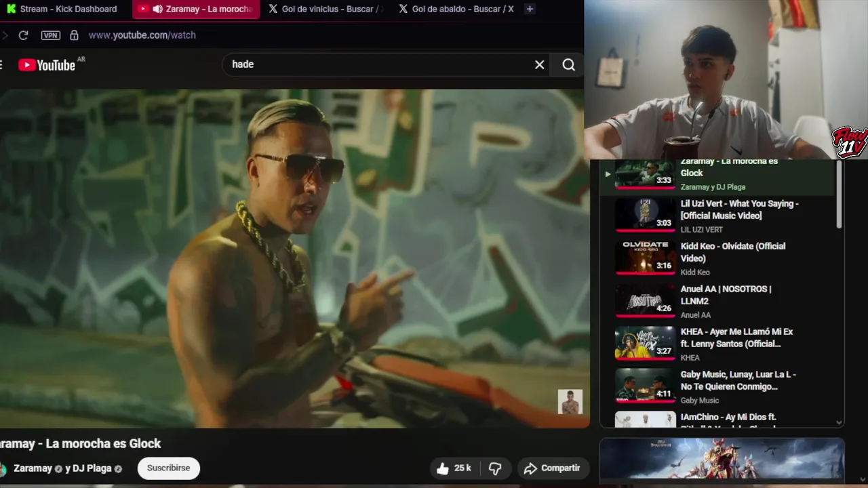Switch to Zaramay - La morocha tab
This screenshot has height=488, width=868.
point(195,9)
